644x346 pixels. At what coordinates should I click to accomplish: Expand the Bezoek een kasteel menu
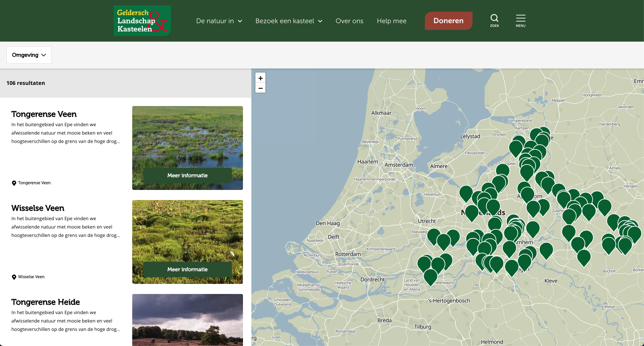289,21
